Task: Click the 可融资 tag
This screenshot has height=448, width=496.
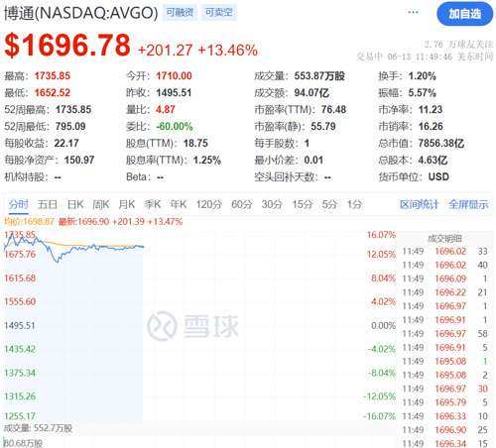Action: tap(180, 13)
